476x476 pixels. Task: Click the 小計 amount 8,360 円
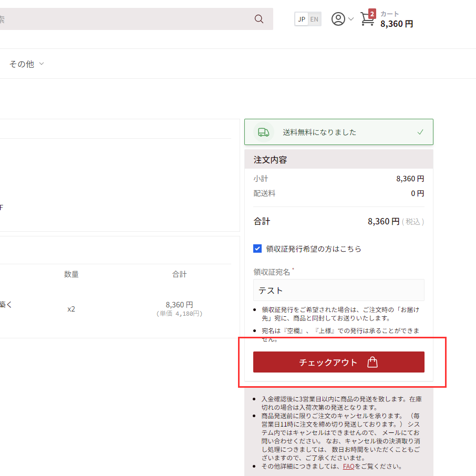(410, 179)
